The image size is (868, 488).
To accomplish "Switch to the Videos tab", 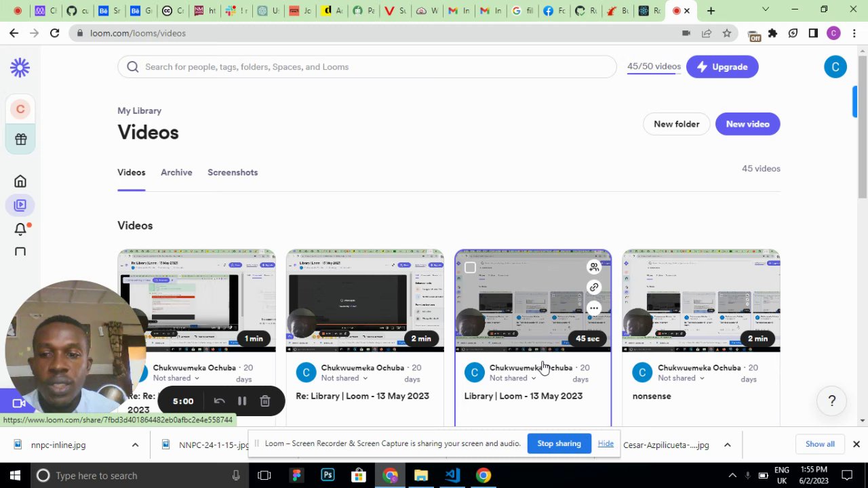I will pos(131,172).
